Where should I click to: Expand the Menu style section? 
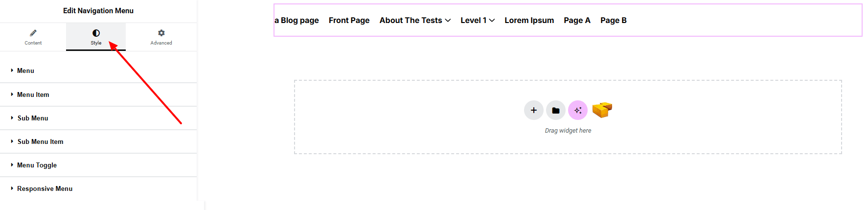(x=25, y=71)
